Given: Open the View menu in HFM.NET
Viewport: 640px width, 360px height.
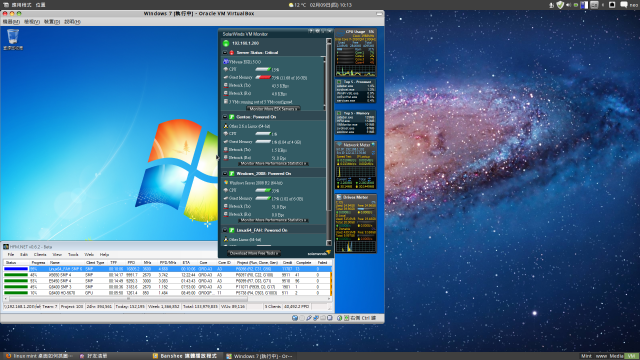Looking at the screenshot, I should pos(57,255).
